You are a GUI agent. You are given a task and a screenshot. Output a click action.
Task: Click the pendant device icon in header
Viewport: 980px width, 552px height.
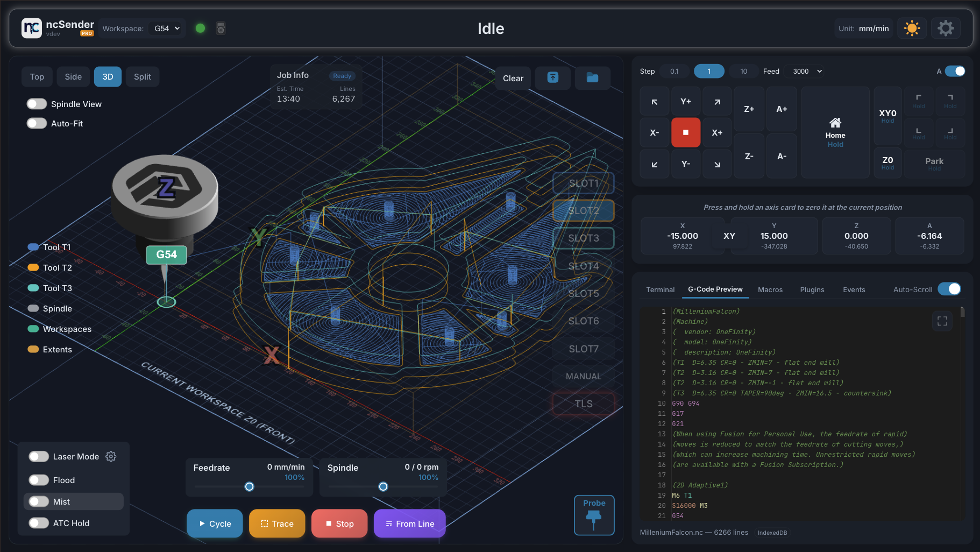(x=221, y=28)
